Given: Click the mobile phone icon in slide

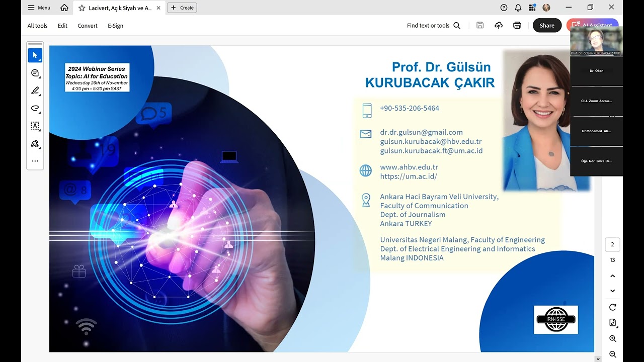Looking at the screenshot, I should (x=367, y=111).
